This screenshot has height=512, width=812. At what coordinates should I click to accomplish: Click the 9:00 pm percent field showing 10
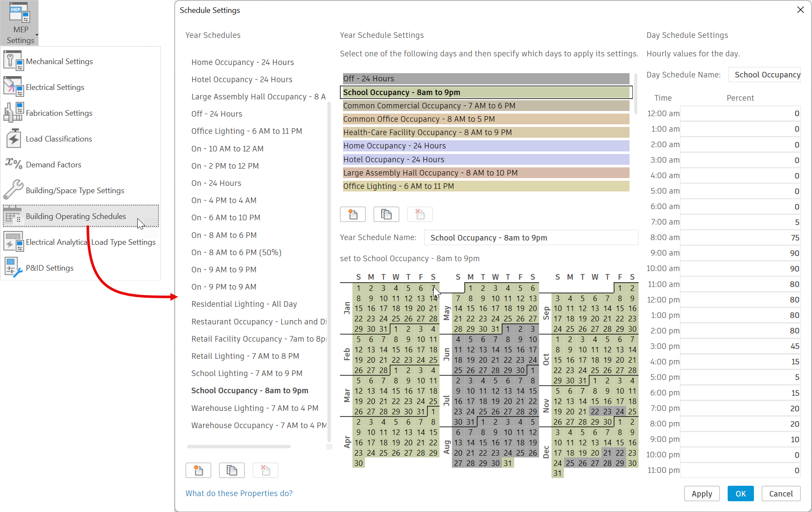click(x=740, y=439)
